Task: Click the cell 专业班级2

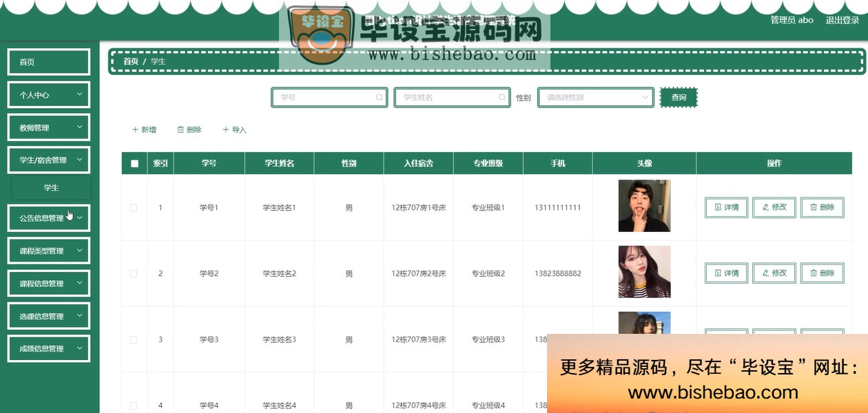Action: pos(488,273)
